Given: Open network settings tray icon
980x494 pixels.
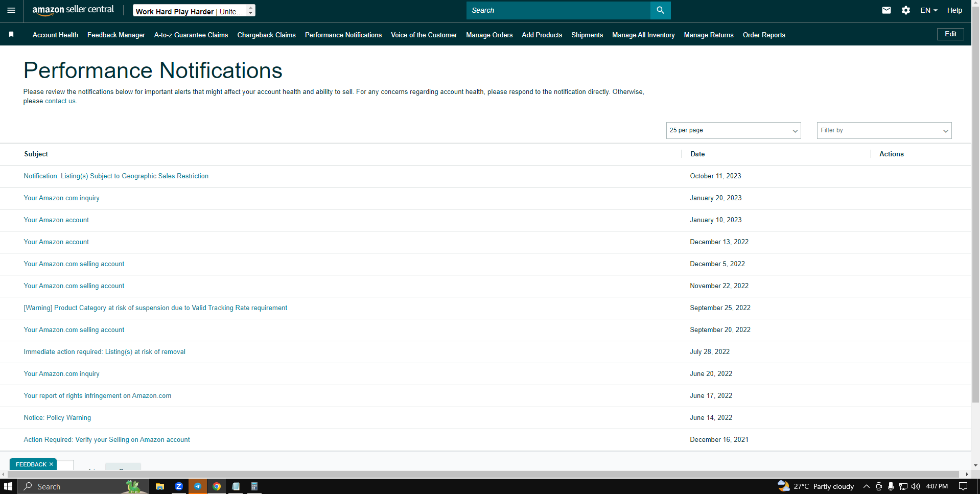Looking at the screenshot, I should (903, 486).
